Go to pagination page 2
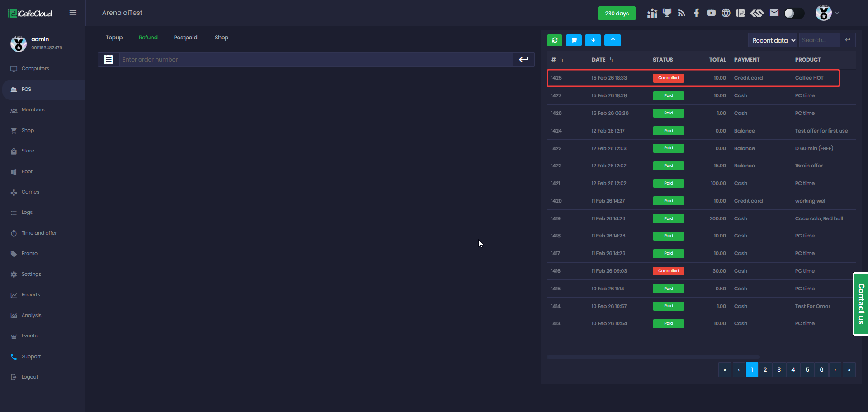 pos(765,370)
